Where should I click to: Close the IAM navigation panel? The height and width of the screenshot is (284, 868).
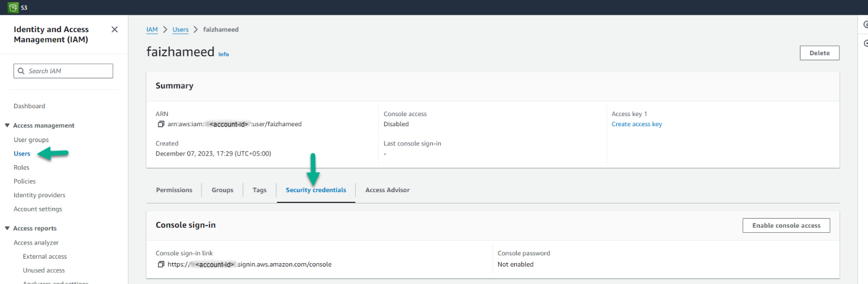click(x=114, y=29)
